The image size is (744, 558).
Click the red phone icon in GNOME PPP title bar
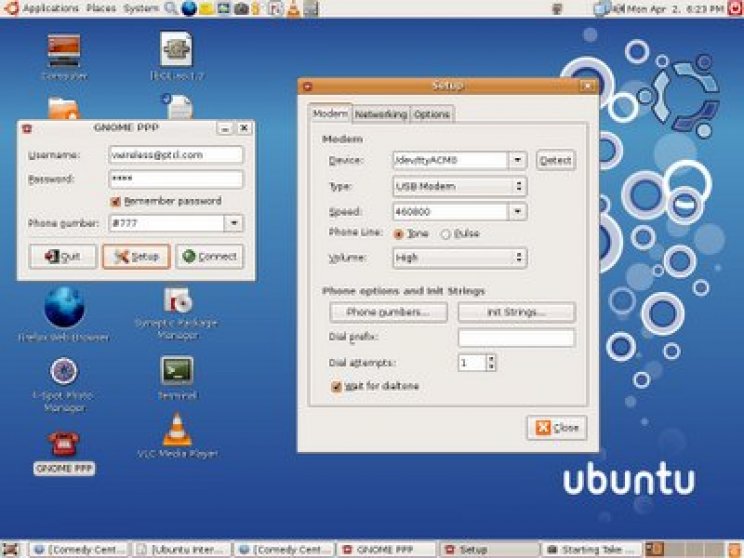pyautogui.click(x=28, y=128)
